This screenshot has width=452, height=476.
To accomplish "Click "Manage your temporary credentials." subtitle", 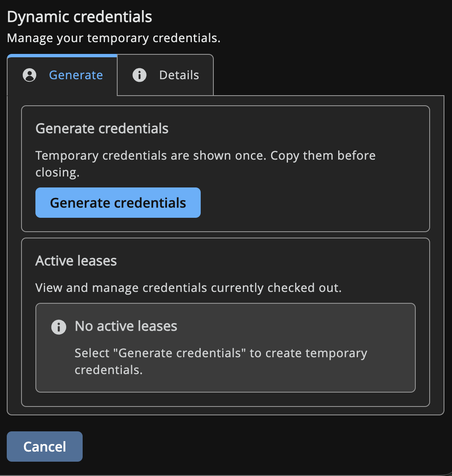I will [x=113, y=38].
